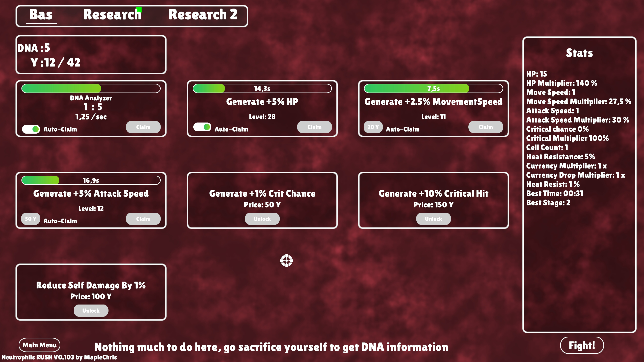Click the 'Best Time: 00:31' stat
644x362 pixels.
click(554, 193)
